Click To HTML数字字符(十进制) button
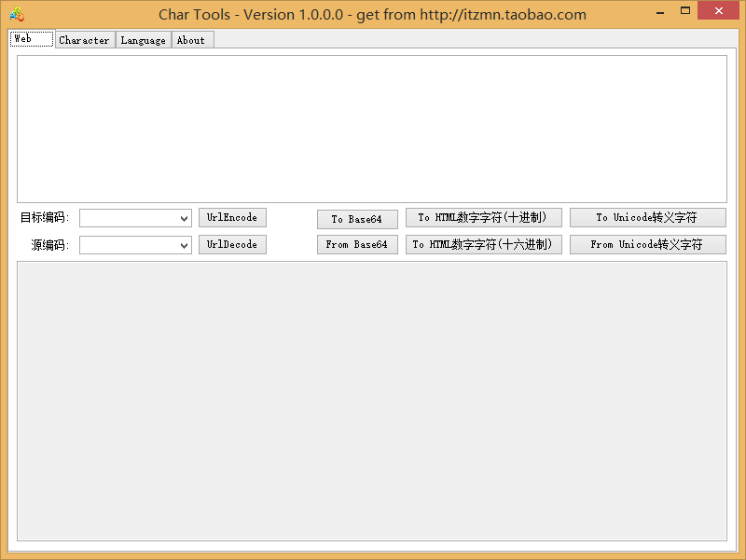 tap(484, 217)
